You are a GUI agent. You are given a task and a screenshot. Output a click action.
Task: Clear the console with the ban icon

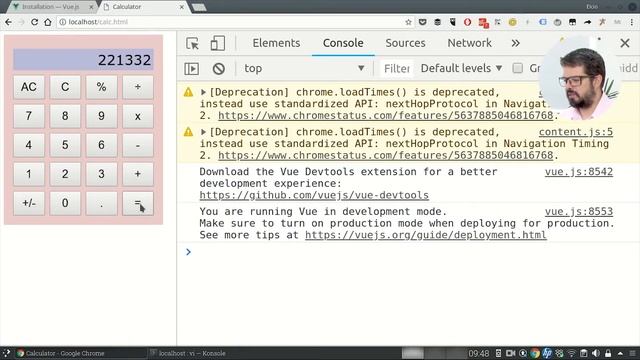(x=219, y=69)
